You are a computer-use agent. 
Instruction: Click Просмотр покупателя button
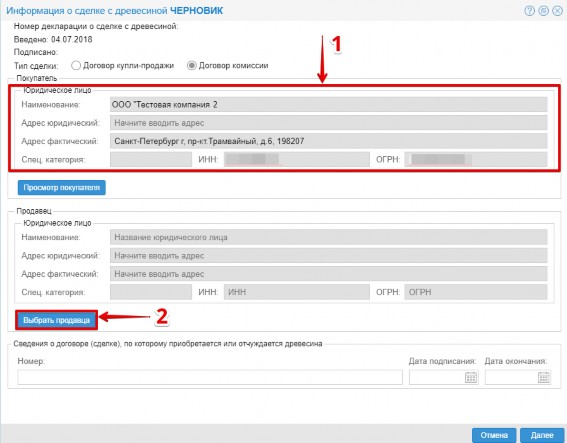tap(61, 188)
